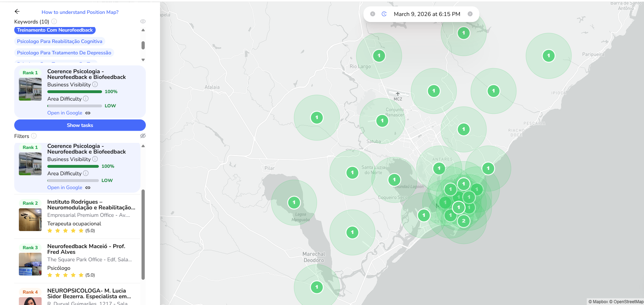
Task: Click the Instituto Rodrigues thumbnail image
Action: coord(30,220)
